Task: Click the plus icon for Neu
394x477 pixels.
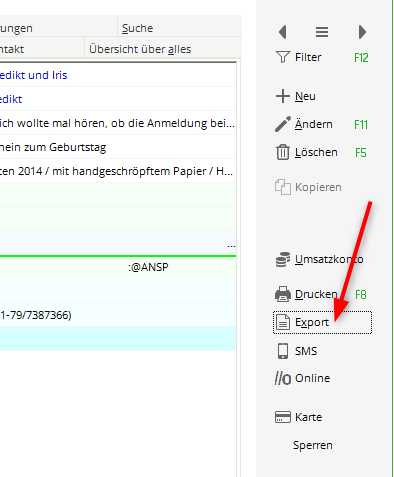Action: pyautogui.click(x=283, y=96)
